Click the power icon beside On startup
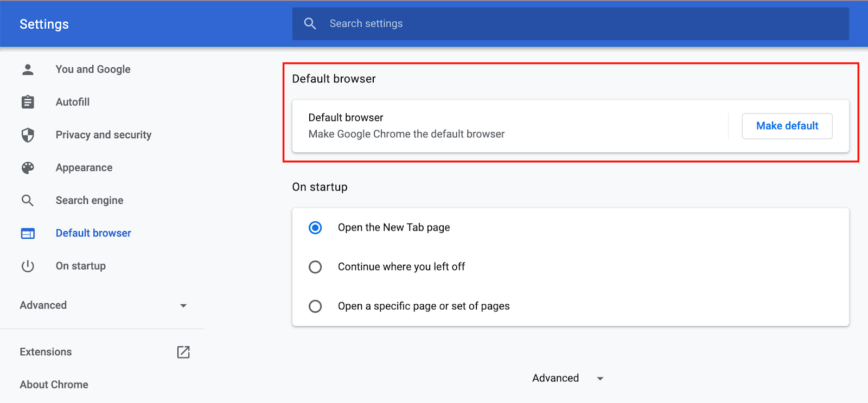 [x=28, y=266]
